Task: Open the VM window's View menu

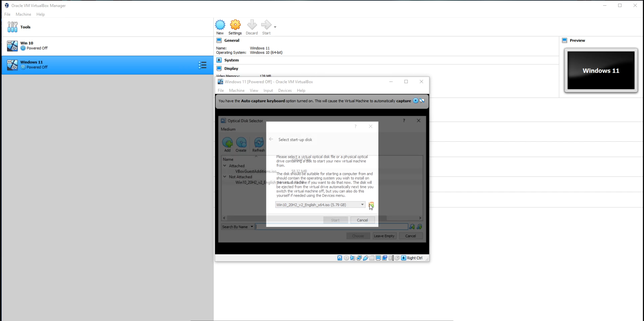Action: [x=254, y=90]
